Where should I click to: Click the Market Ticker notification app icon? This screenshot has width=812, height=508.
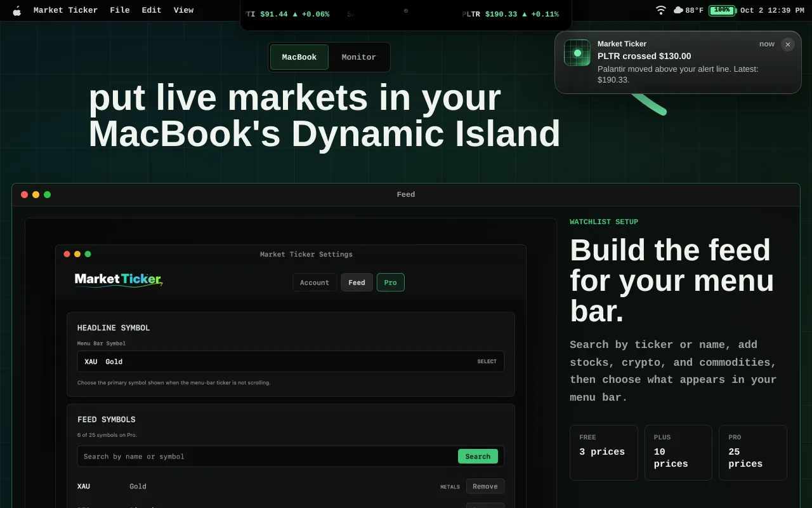pos(577,53)
